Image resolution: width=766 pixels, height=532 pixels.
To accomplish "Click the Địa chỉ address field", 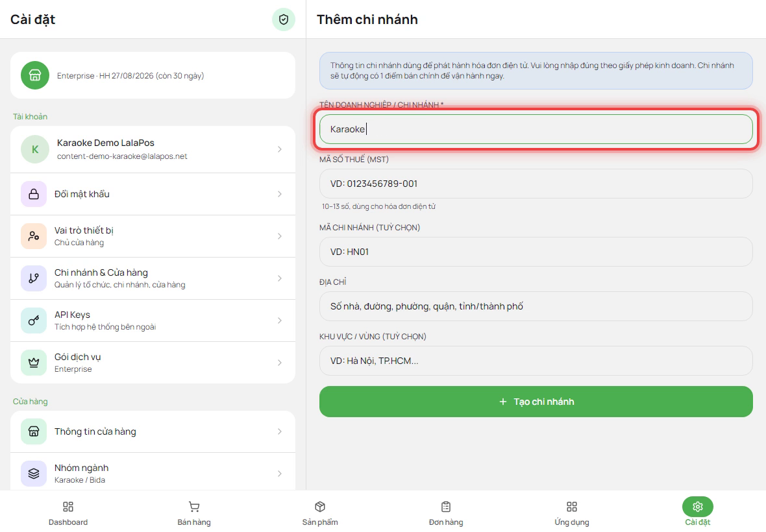I will click(x=536, y=306).
